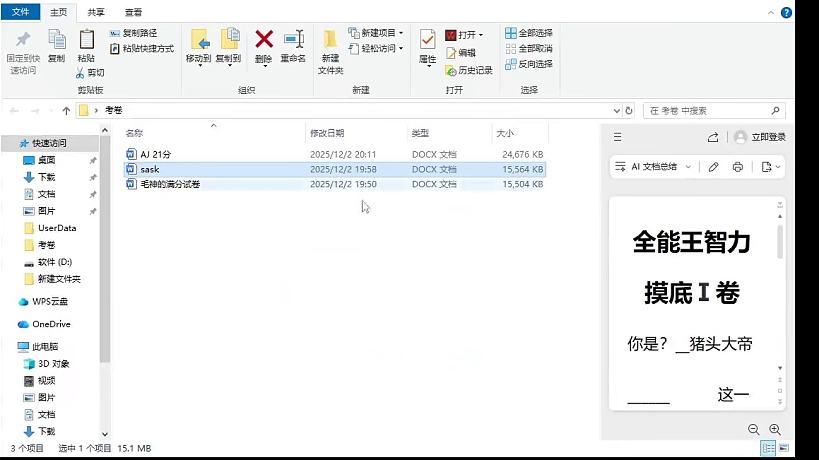Click the Refresh button by address bar
Viewport: 819px width, 460px height.
pyautogui.click(x=629, y=111)
